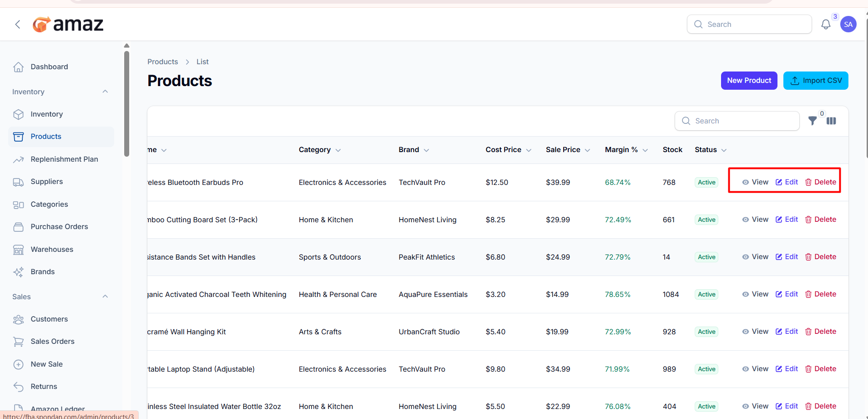Collapse the Sales sidebar section
Viewport: 868px width, 419px height.
[x=105, y=296]
